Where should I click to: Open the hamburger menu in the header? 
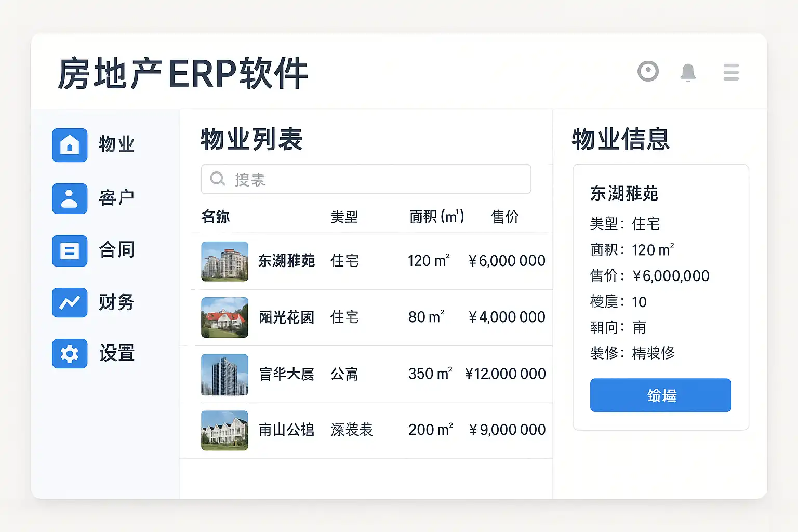731,72
